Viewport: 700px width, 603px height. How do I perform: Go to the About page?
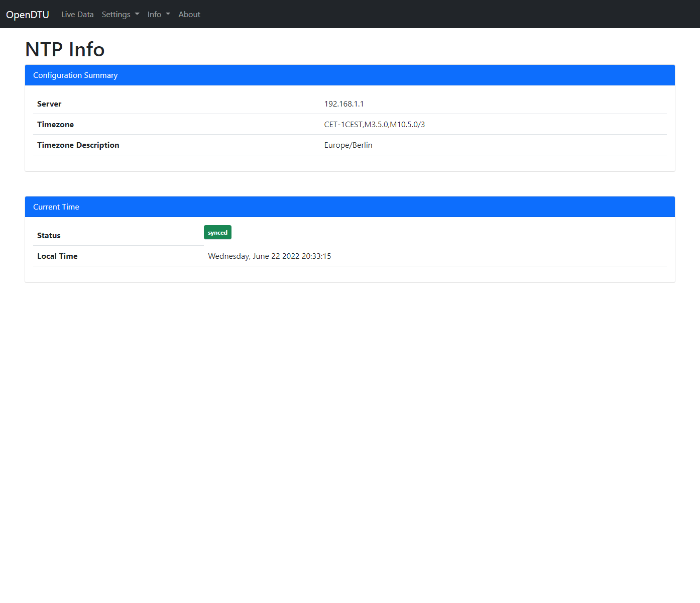click(x=189, y=15)
